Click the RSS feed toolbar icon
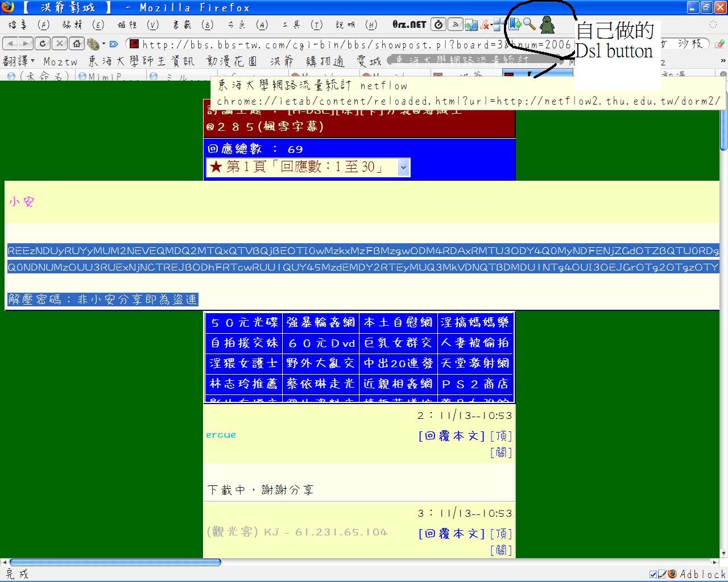 coord(455,24)
